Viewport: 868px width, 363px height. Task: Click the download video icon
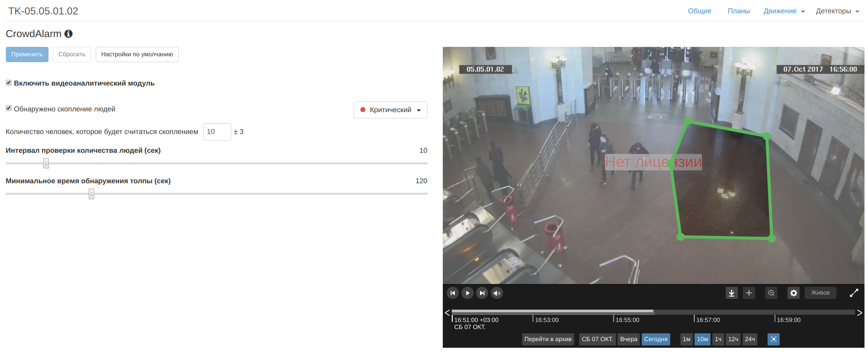732,293
